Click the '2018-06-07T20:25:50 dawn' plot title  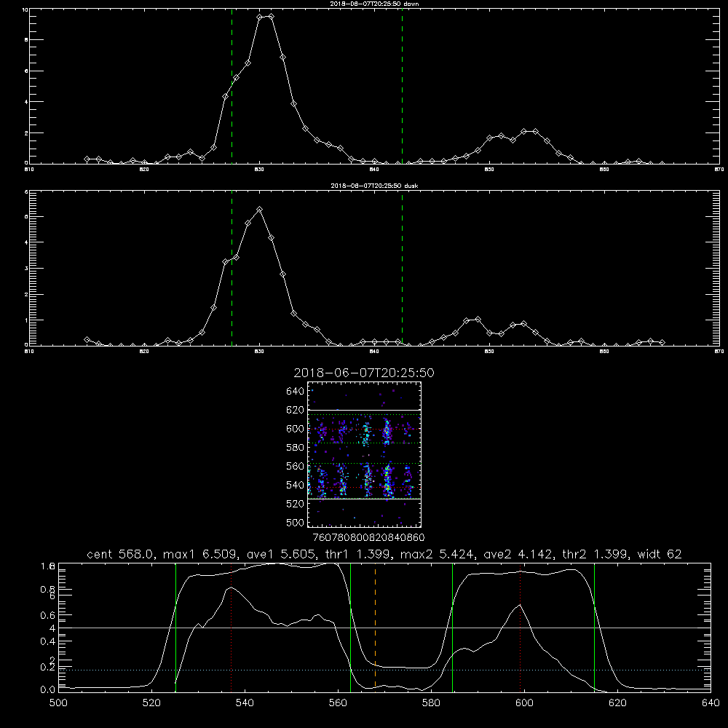click(374, 4)
